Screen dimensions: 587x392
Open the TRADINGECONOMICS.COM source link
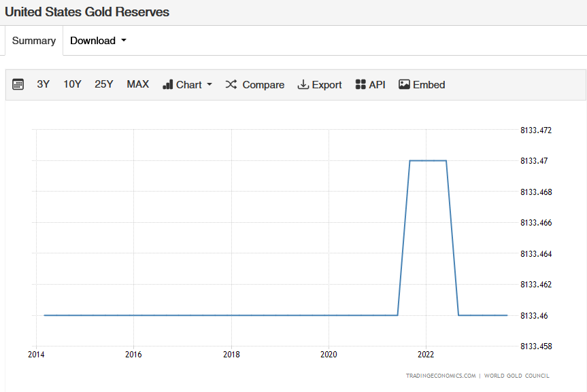pos(441,376)
